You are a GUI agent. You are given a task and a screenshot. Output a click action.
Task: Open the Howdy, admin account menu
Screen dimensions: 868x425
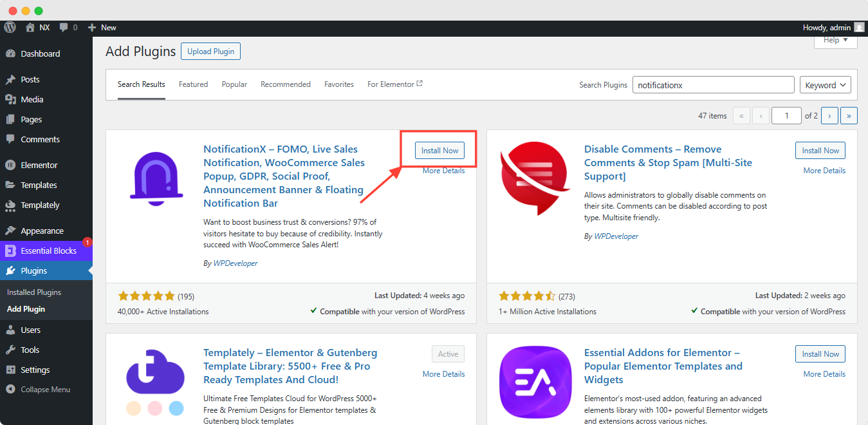tap(833, 28)
